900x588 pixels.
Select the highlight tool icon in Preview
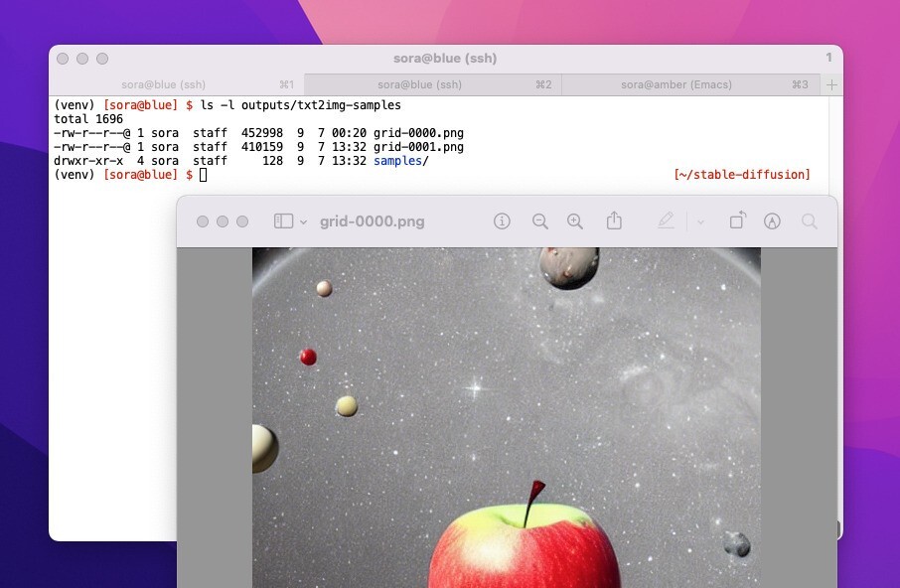[774, 220]
